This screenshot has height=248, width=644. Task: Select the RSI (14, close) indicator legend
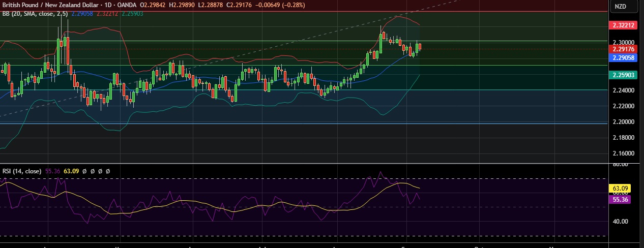coord(22,171)
